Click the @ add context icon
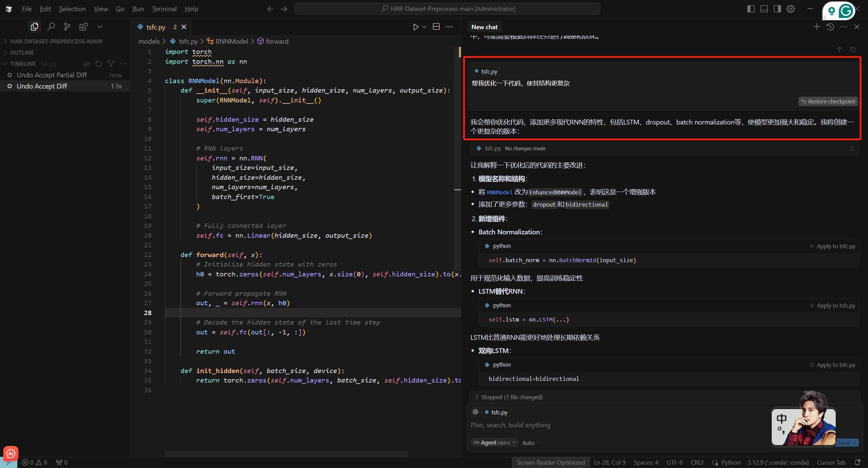The width and height of the screenshot is (868, 468). tap(476, 412)
